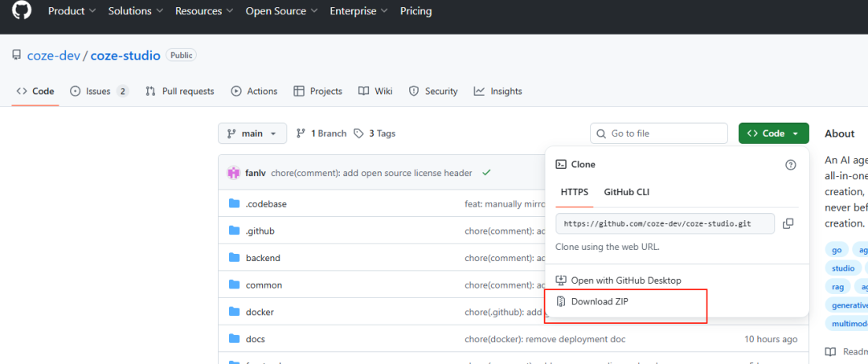Open the backend folder
This screenshot has width=868, height=364.
click(x=263, y=258)
